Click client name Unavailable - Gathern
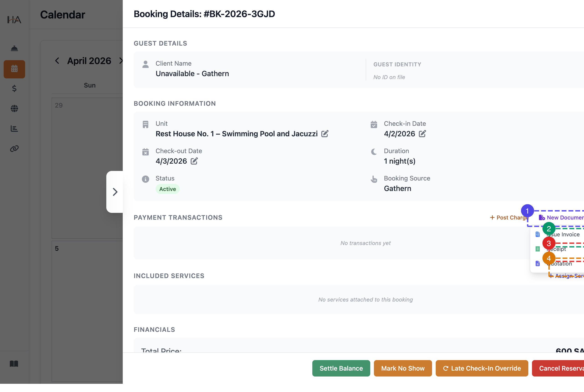The height and width of the screenshot is (392, 584). [x=192, y=73]
